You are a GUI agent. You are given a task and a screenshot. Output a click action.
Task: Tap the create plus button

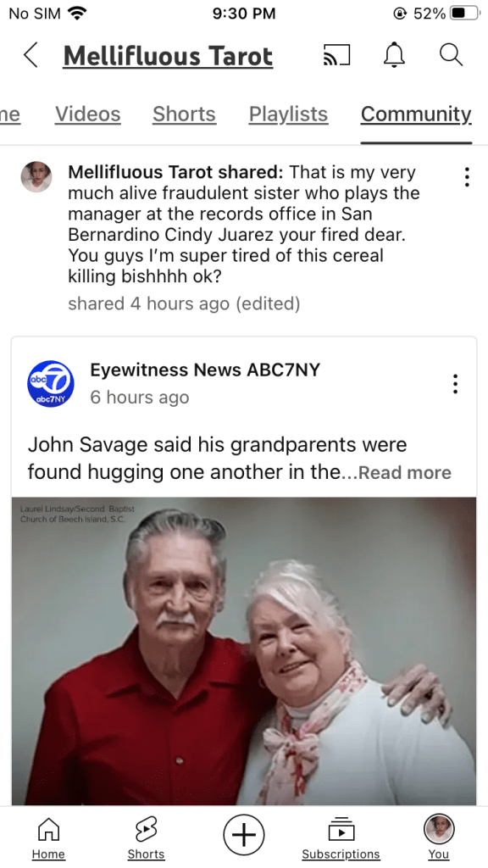243,835
